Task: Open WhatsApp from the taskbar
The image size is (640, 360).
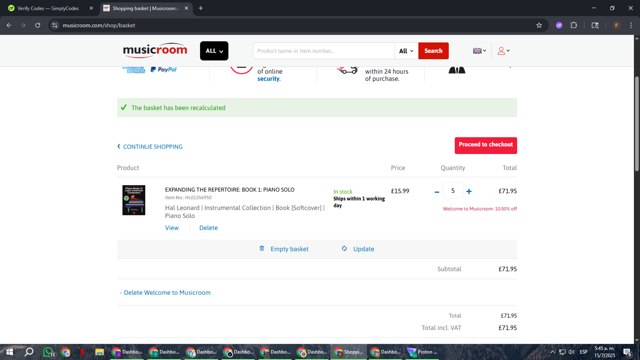Action: click(x=49, y=352)
